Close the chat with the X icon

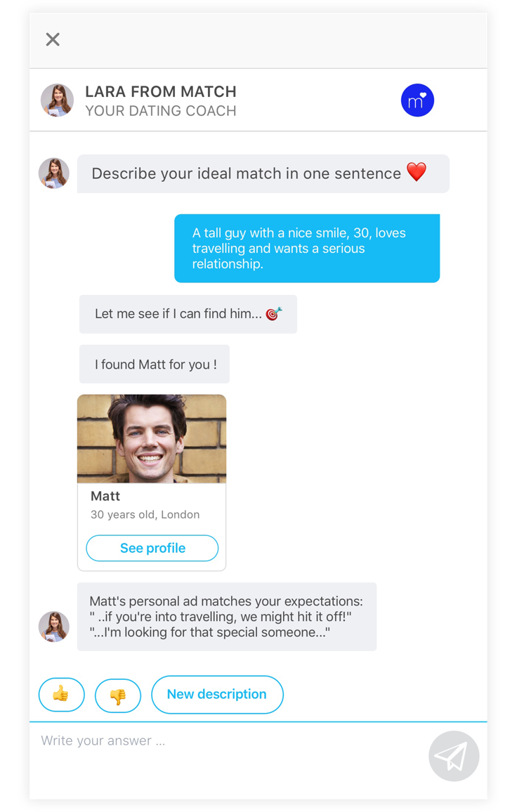pyautogui.click(x=53, y=39)
